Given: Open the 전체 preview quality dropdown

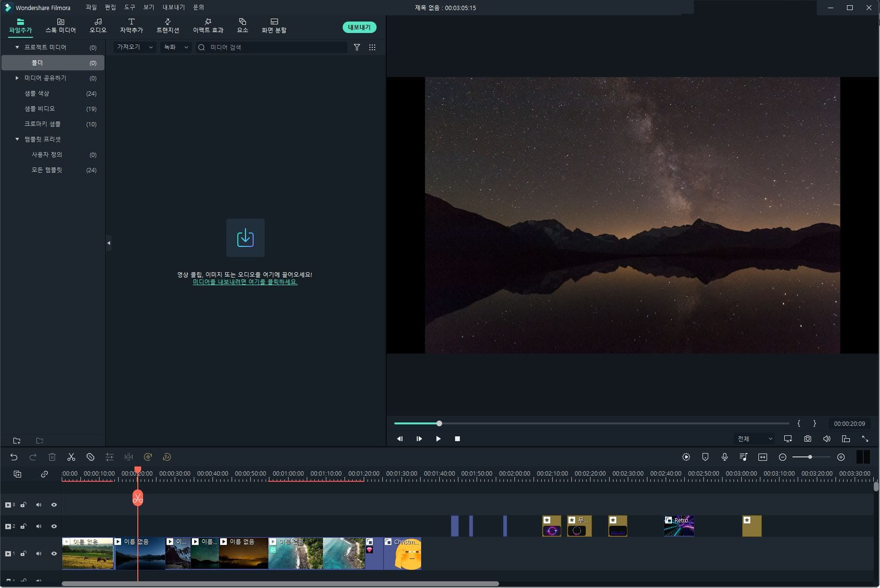Looking at the screenshot, I should [x=755, y=439].
